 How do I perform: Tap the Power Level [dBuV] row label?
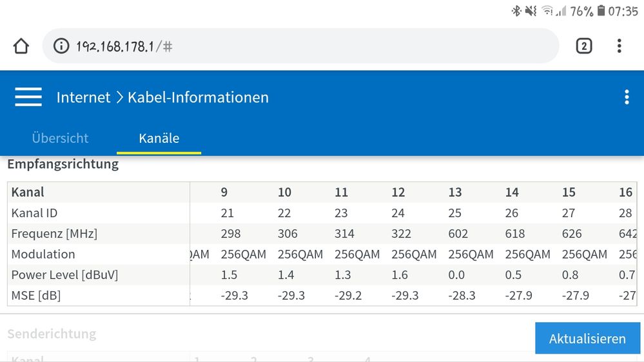coord(64,274)
